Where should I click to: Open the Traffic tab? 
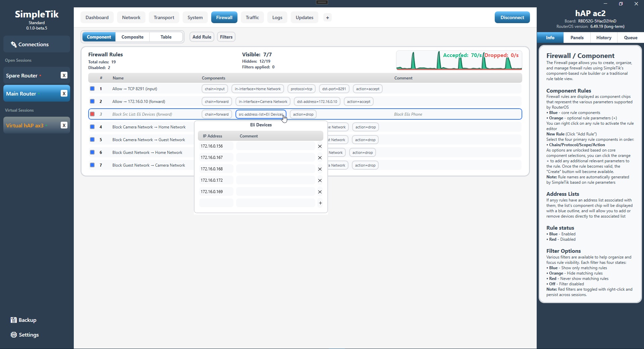point(252,17)
